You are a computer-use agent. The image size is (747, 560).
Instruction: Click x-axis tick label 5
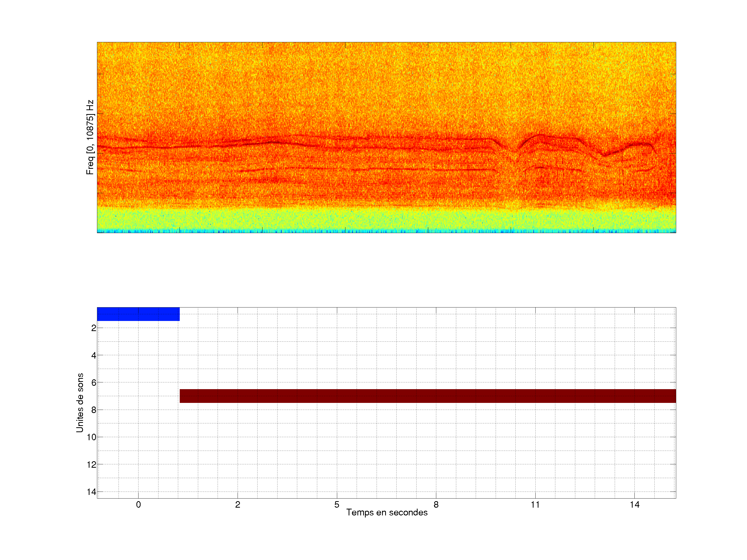pyautogui.click(x=337, y=505)
